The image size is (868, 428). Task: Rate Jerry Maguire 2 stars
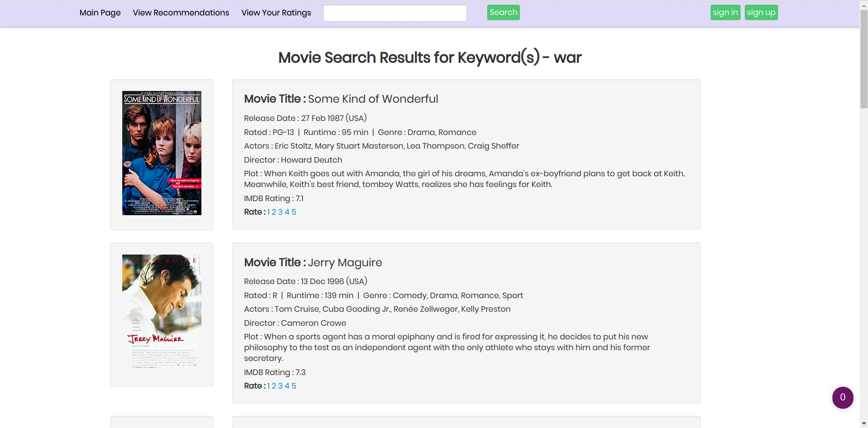point(274,386)
